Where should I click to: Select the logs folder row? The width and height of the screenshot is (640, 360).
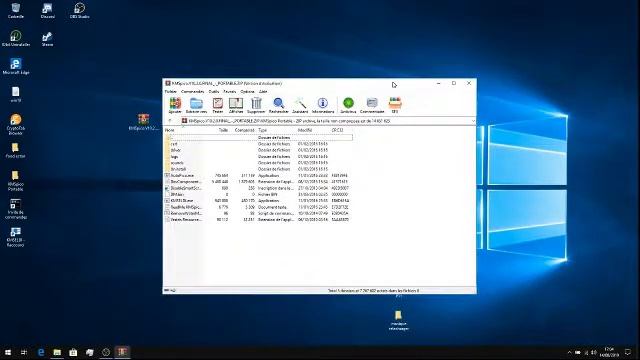pyautogui.click(x=258, y=157)
